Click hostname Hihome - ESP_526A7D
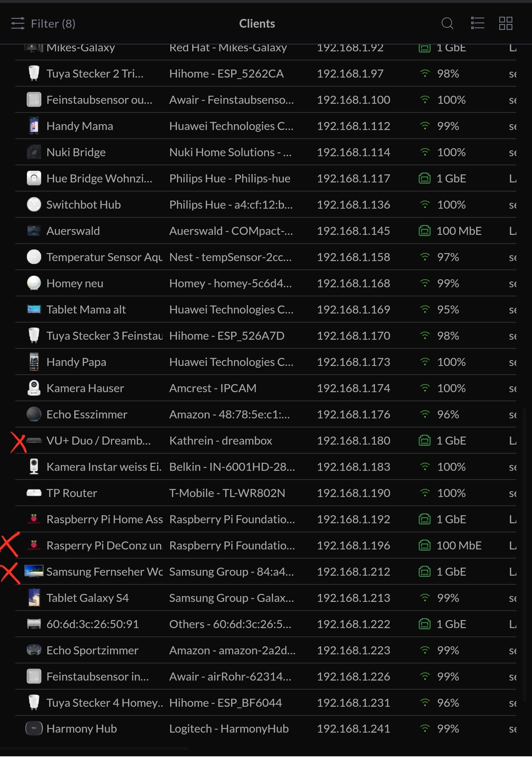The width and height of the screenshot is (532, 757). coord(227,336)
